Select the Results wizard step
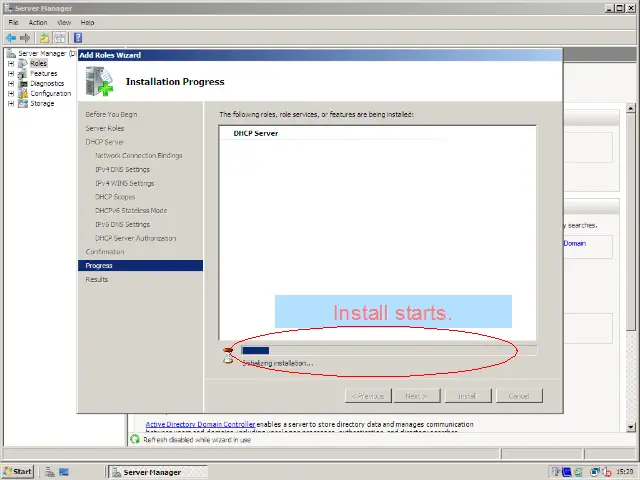This screenshot has width=640, height=480. 97,279
